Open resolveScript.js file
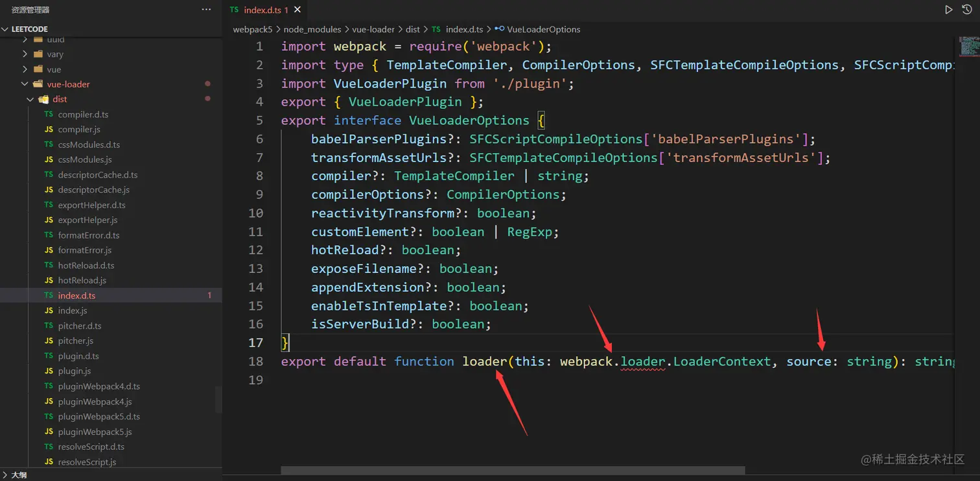Image resolution: width=980 pixels, height=481 pixels. (x=87, y=462)
